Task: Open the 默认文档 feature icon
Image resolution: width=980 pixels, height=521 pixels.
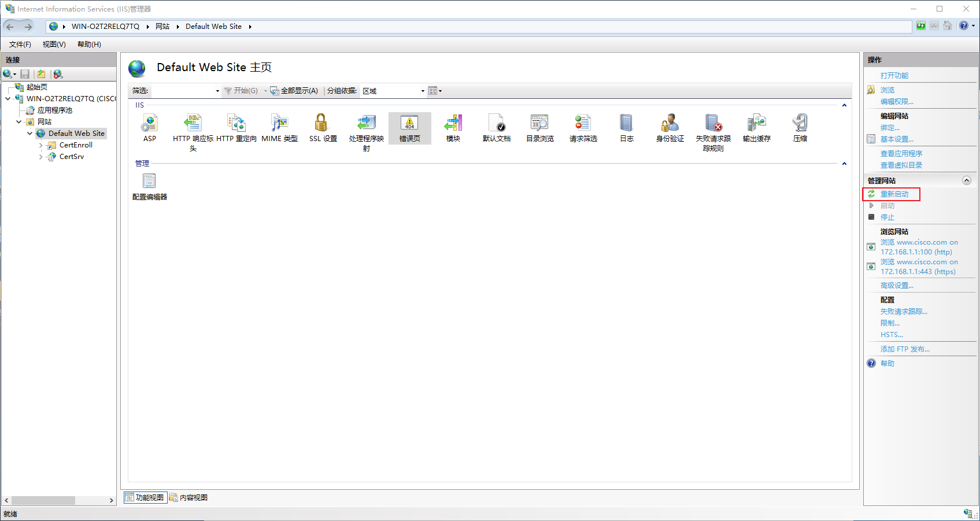Action: tap(497, 128)
